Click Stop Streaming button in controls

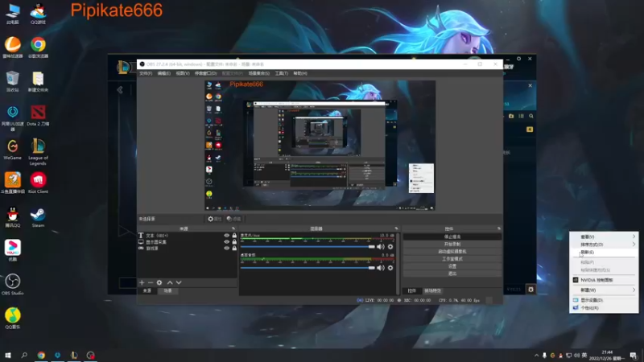click(x=452, y=237)
